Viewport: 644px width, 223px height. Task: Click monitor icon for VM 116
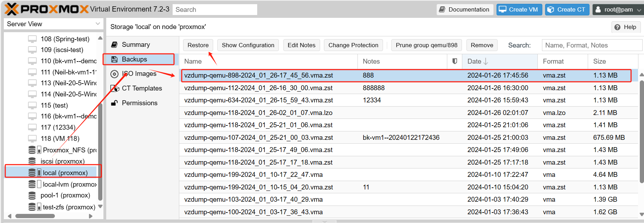pyautogui.click(x=32, y=116)
